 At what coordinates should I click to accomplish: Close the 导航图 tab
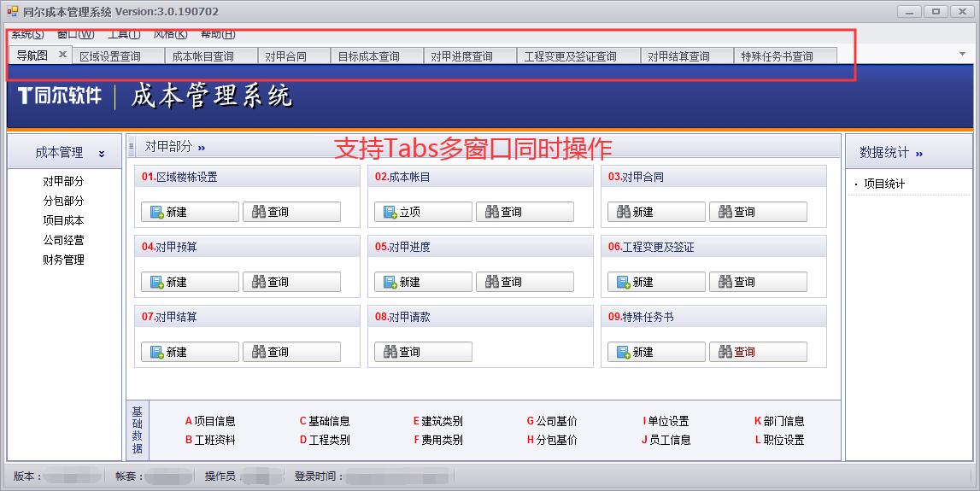pos(62,55)
